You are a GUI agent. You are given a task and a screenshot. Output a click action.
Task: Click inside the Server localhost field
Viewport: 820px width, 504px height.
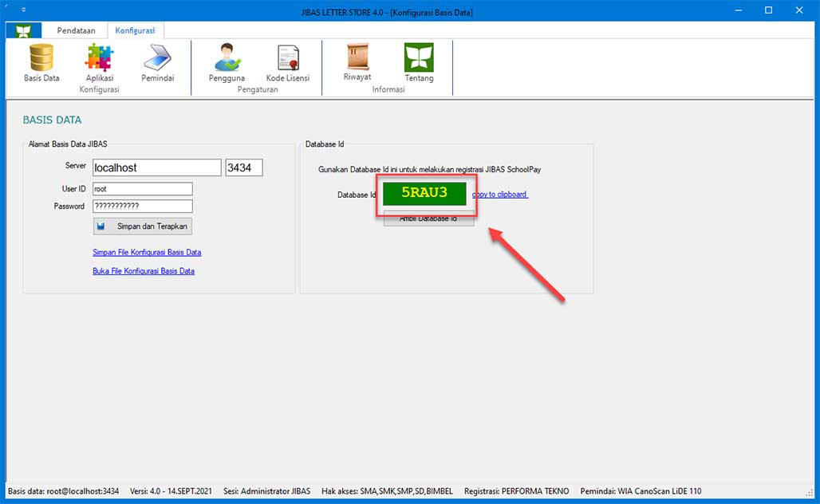tap(156, 167)
